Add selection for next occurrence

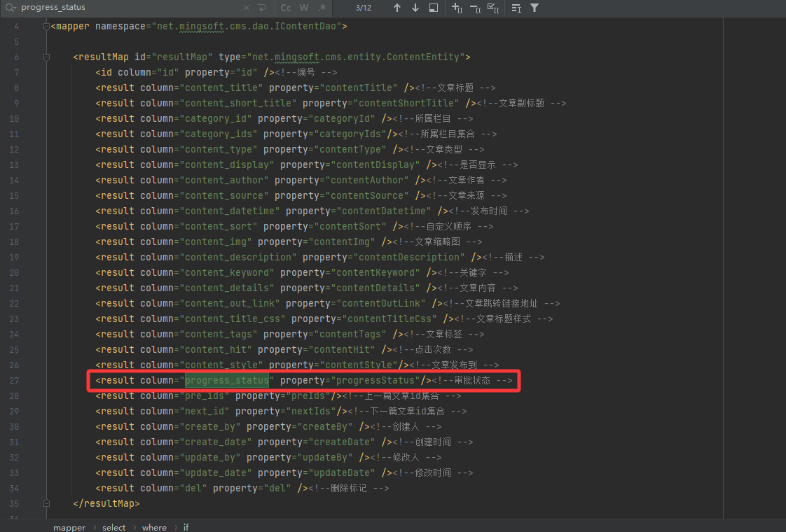[x=457, y=8]
